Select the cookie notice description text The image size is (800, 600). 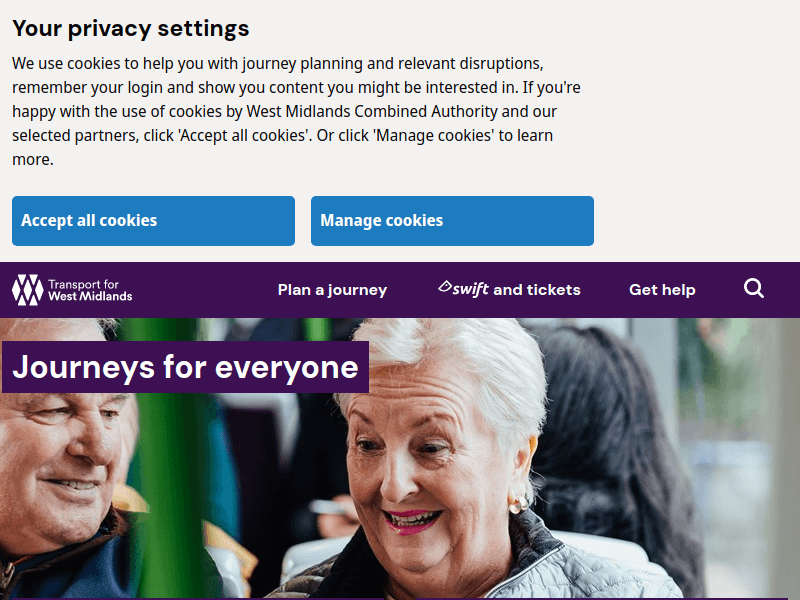coord(290,111)
